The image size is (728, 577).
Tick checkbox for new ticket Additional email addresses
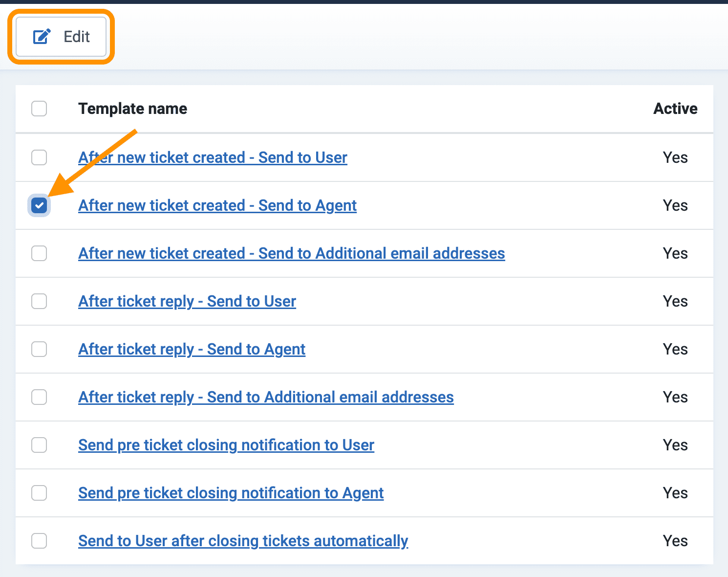point(39,253)
